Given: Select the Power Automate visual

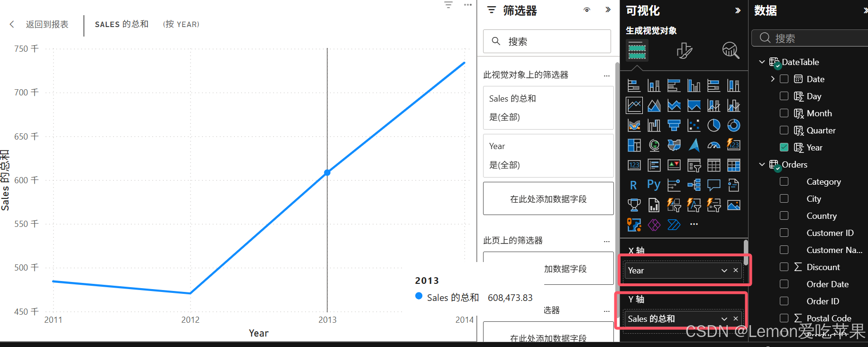Looking at the screenshot, I should [674, 225].
